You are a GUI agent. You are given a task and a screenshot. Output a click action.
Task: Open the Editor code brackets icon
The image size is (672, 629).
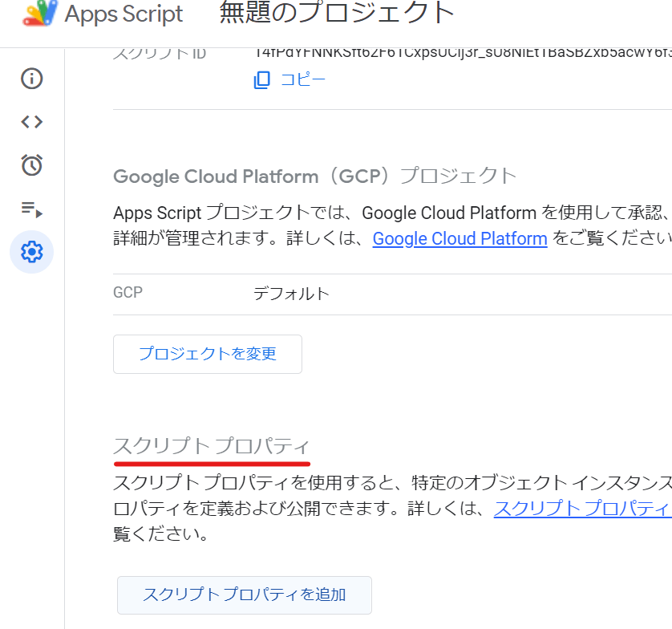pos(32,122)
